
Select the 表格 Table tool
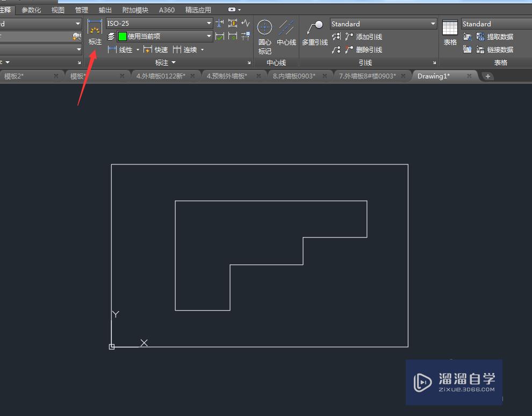[x=450, y=32]
